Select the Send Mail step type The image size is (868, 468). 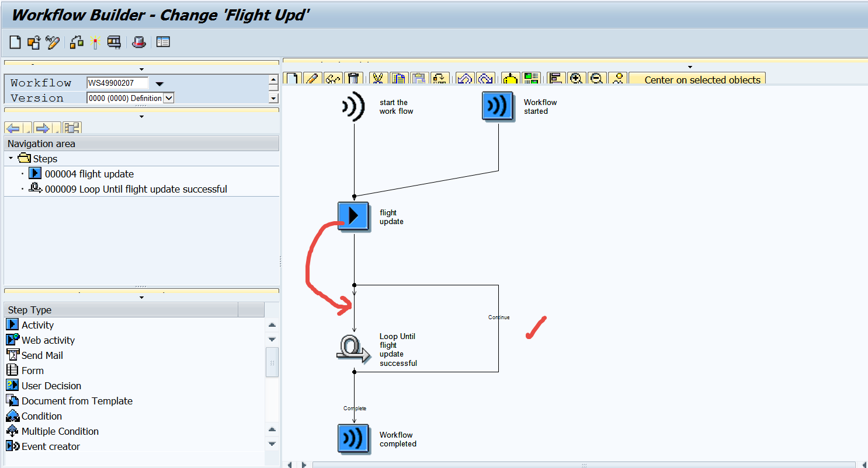point(42,355)
